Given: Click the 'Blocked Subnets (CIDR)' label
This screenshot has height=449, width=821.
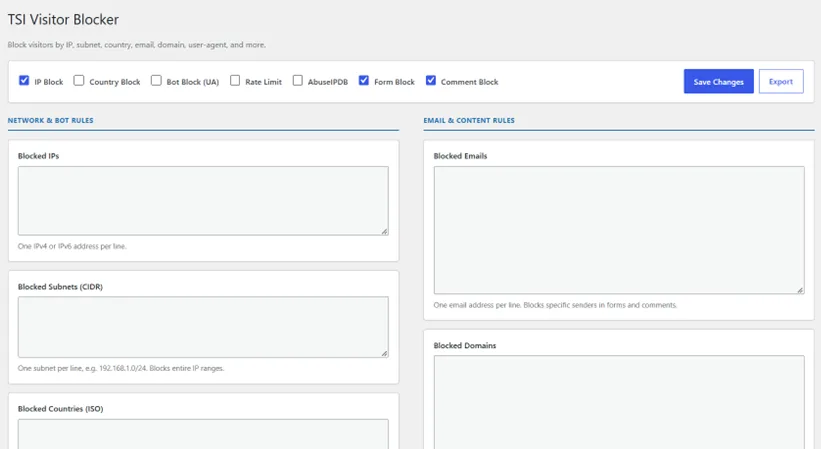Looking at the screenshot, I should coord(60,287).
